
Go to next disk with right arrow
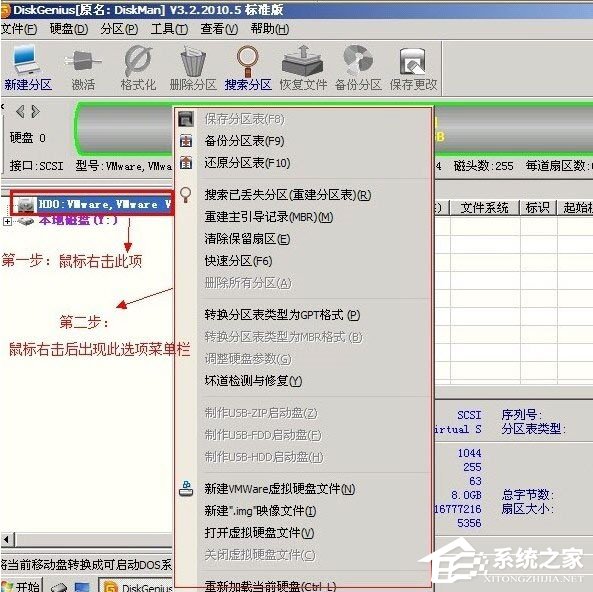(36, 112)
